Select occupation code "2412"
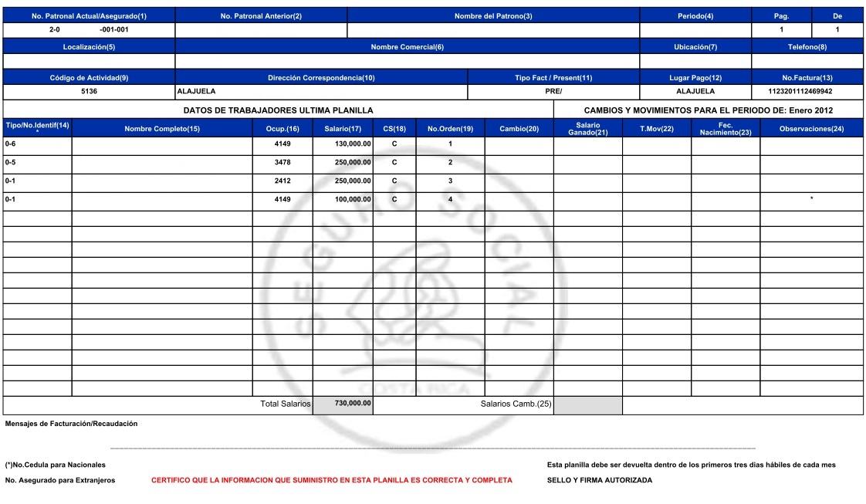866x504 pixels. point(282,181)
